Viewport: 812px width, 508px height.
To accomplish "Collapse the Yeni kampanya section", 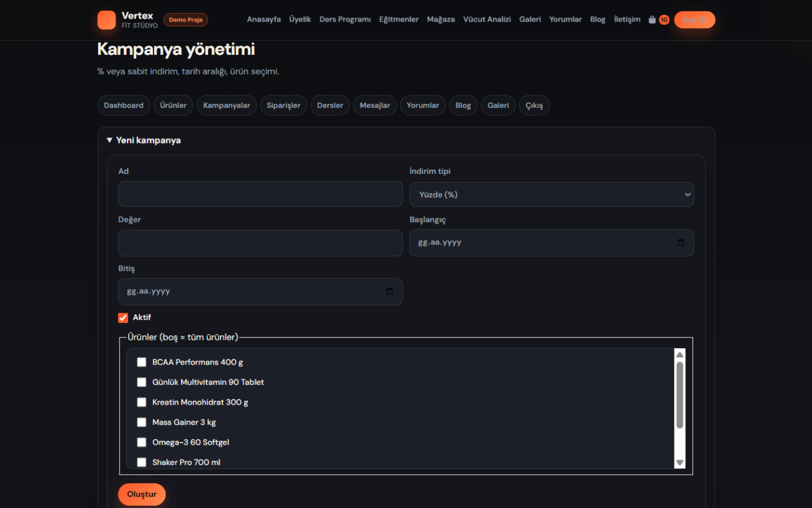I will click(x=144, y=141).
